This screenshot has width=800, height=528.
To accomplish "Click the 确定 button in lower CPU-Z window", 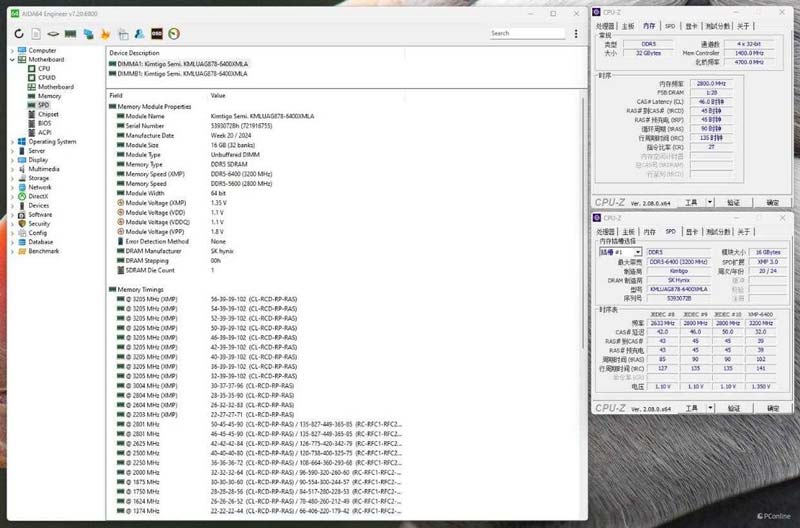I will point(772,408).
